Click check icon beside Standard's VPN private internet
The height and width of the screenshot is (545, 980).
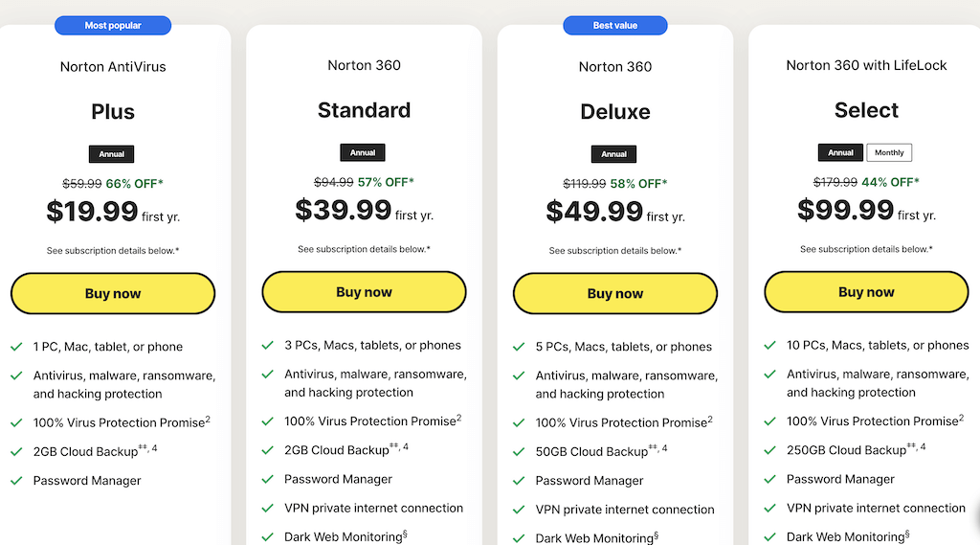267,508
